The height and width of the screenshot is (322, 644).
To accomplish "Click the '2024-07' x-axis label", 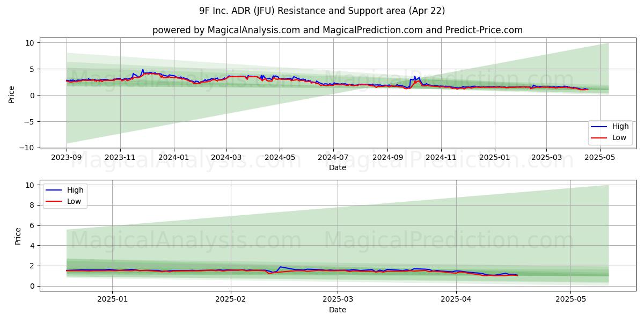I will [x=333, y=158].
